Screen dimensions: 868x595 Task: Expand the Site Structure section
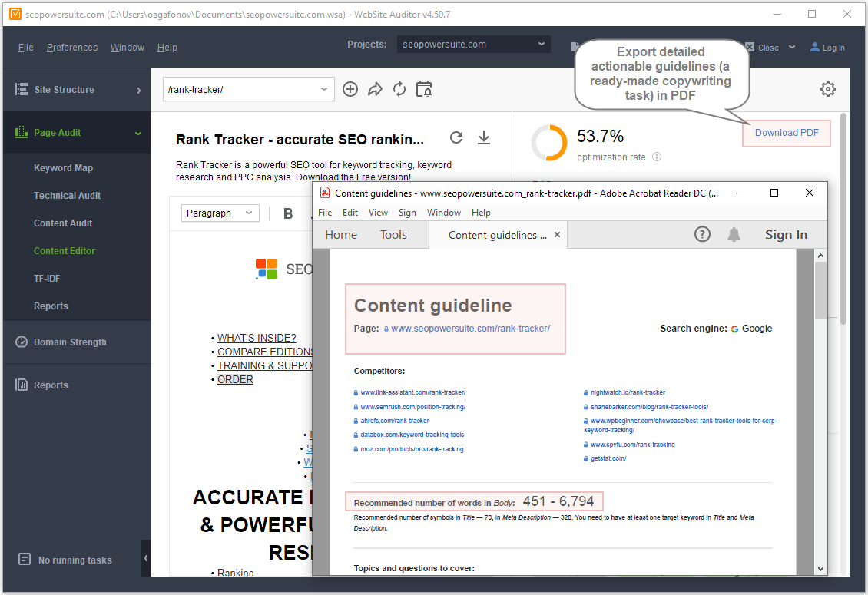(x=138, y=90)
